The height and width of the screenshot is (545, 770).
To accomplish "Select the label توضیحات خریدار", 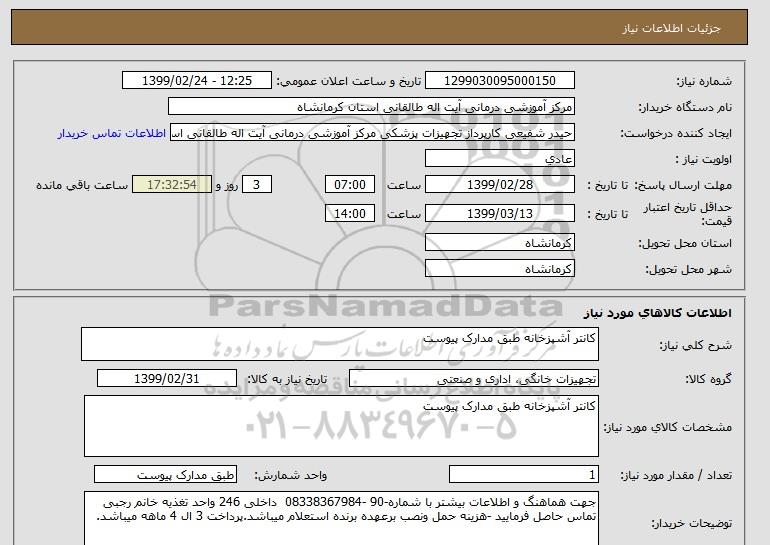I will coord(691,523).
